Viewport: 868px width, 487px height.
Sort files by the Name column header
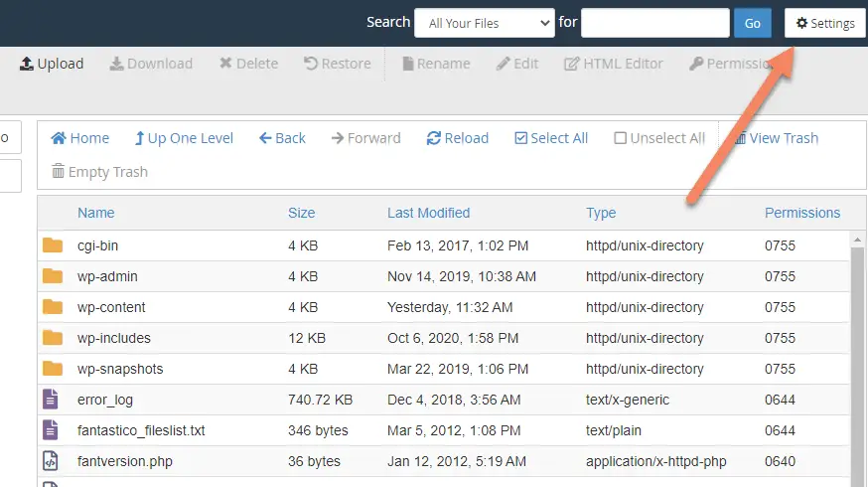pos(95,213)
